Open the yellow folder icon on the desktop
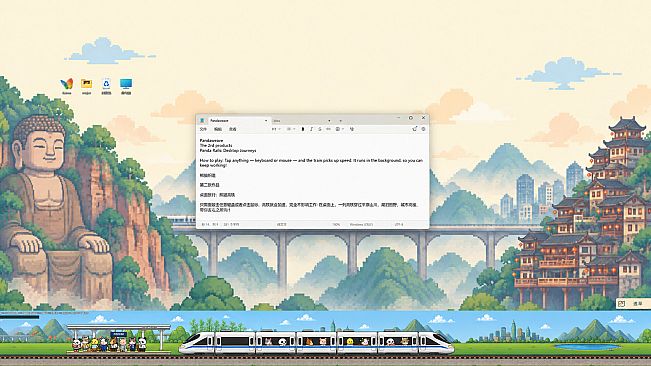 [86, 86]
